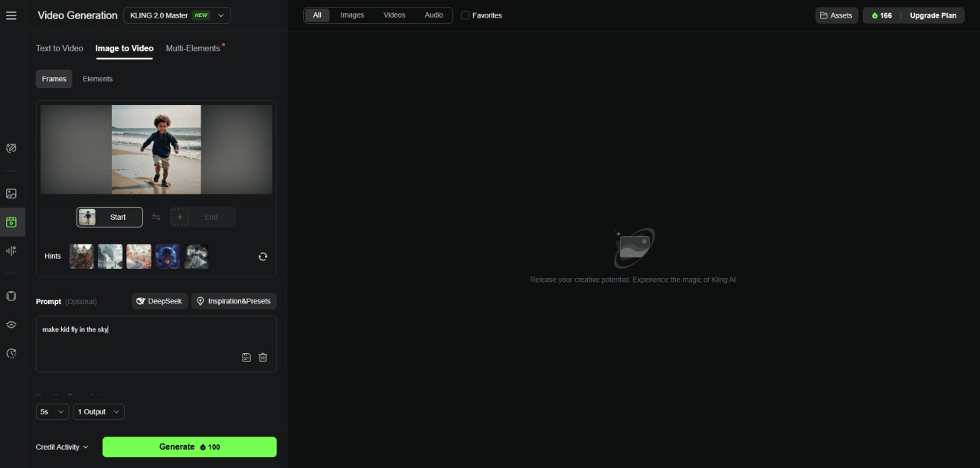The width and height of the screenshot is (980, 468).
Task: Click the green Generate button
Action: (x=190, y=447)
